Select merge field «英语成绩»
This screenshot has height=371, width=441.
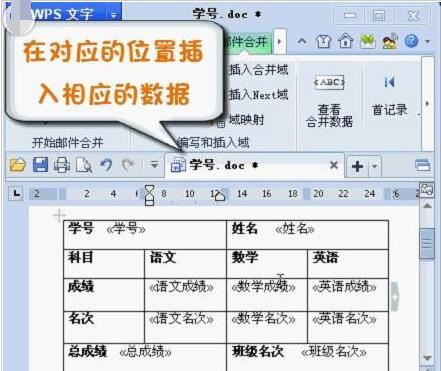[x=344, y=287]
